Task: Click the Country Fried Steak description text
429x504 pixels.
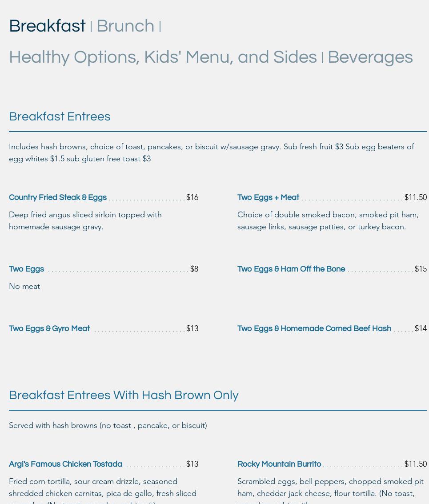Action: pos(85,220)
